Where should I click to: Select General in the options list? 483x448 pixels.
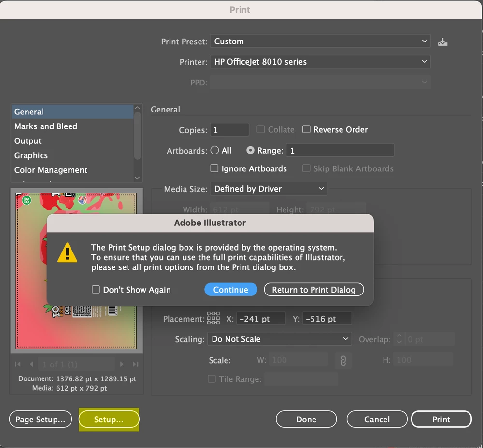[73, 112]
